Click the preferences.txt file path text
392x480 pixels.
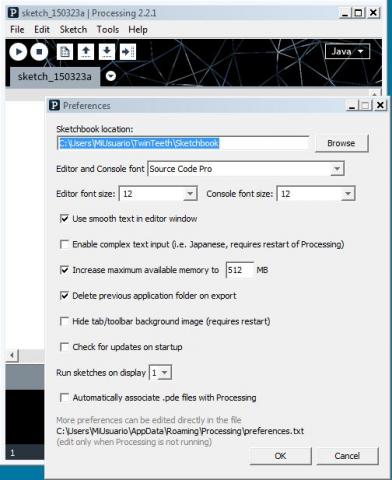[x=180, y=431]
